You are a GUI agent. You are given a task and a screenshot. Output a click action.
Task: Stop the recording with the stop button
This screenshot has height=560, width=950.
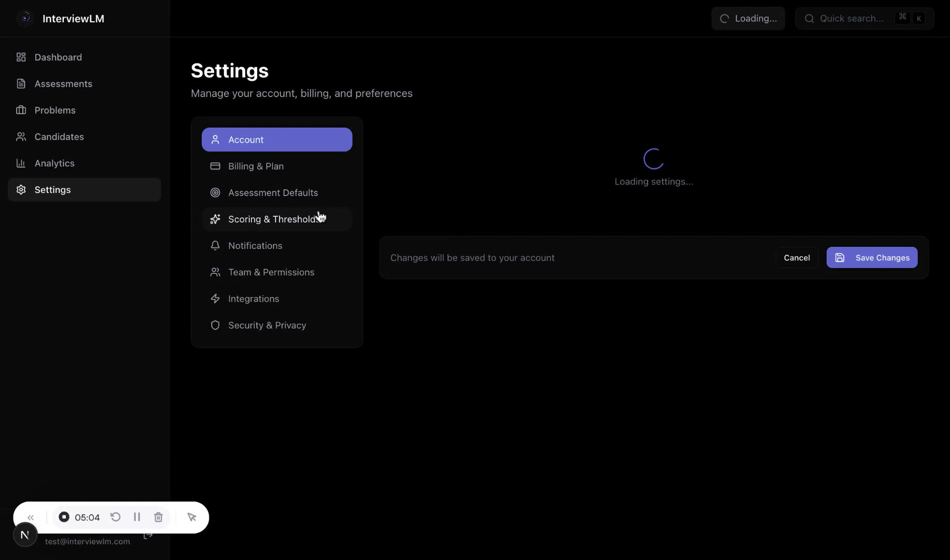pyautogui.click(x=64, y=517)
